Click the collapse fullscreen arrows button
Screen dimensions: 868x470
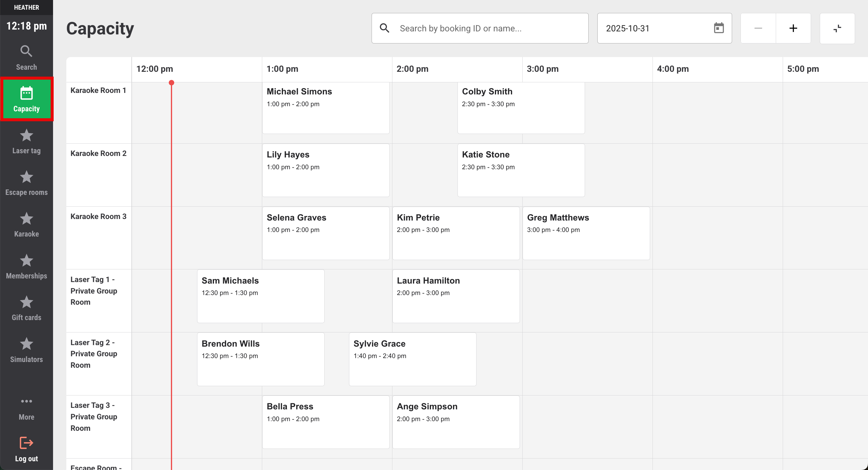pyautogui.click(x=837, y=28)
